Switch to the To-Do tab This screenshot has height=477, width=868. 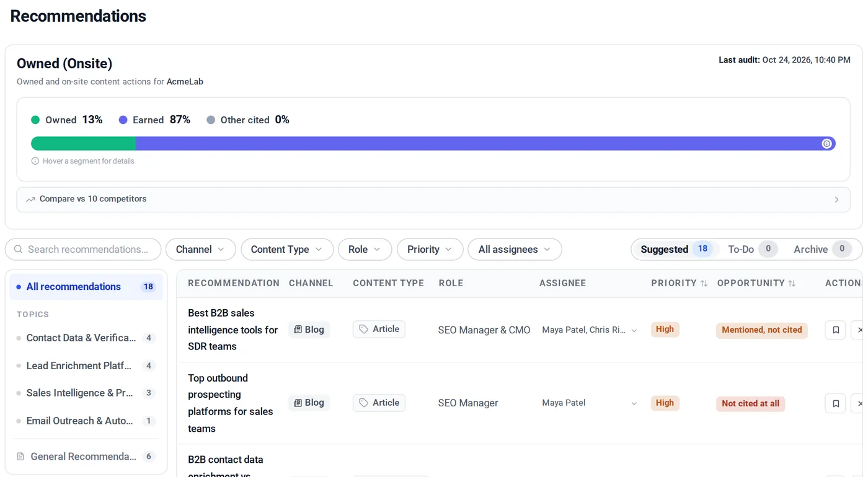click(752, 249)
